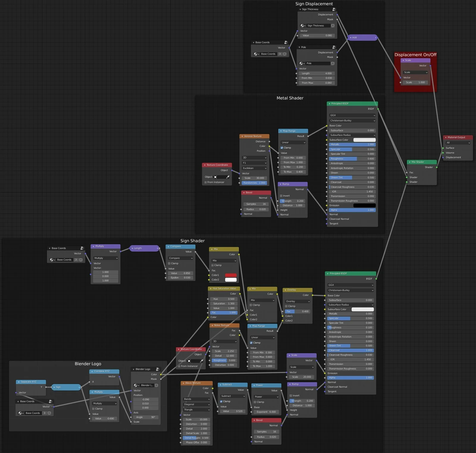Click the eyedropper in Metal Shader Texture Coordinate
The image size is (476, 453).
(x=227, y=177)
